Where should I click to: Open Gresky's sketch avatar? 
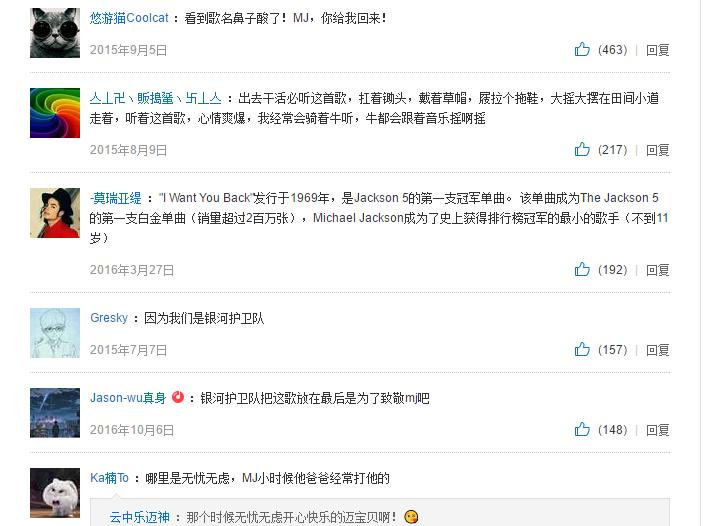point(55,333)
